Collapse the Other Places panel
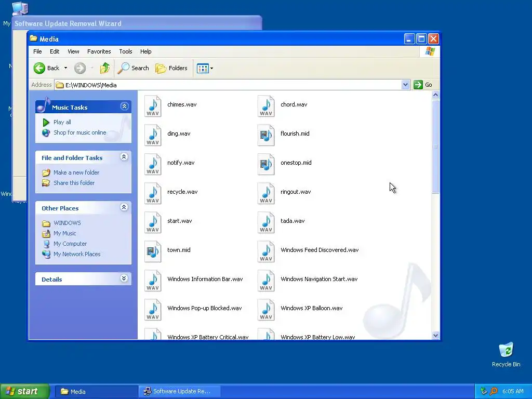This screenshot has height=399, width=532. (x=124, y=207)
